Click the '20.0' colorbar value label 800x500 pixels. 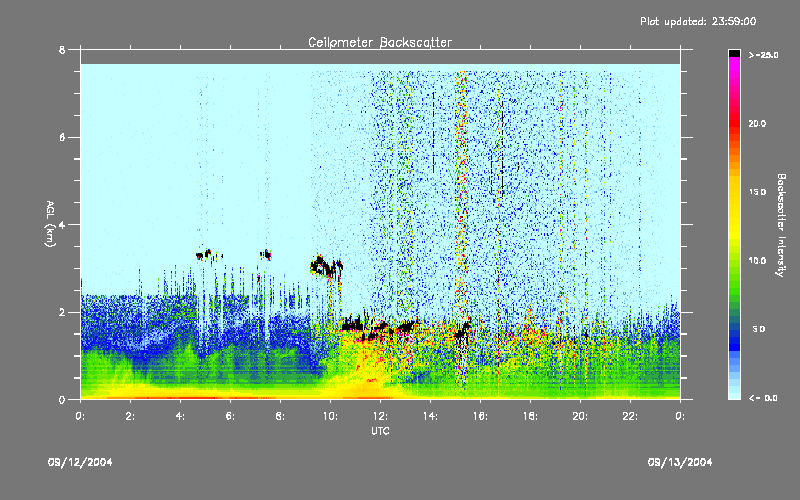point(757,123)
